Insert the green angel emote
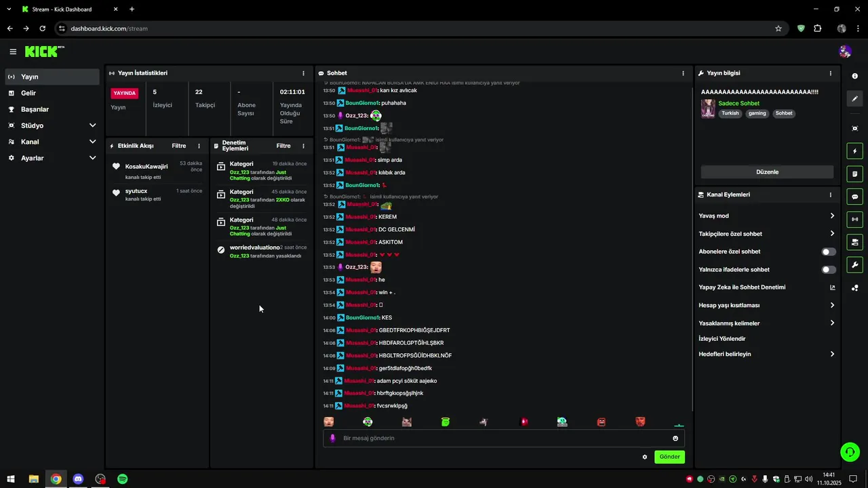Viewport: 868px width, 488px height. tap(446, 422)
